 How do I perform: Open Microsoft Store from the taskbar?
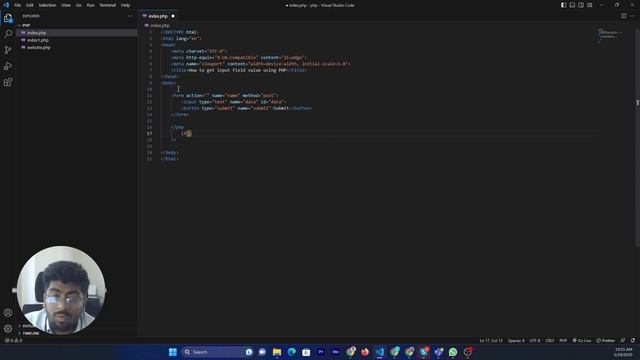[x=306, y=352]
